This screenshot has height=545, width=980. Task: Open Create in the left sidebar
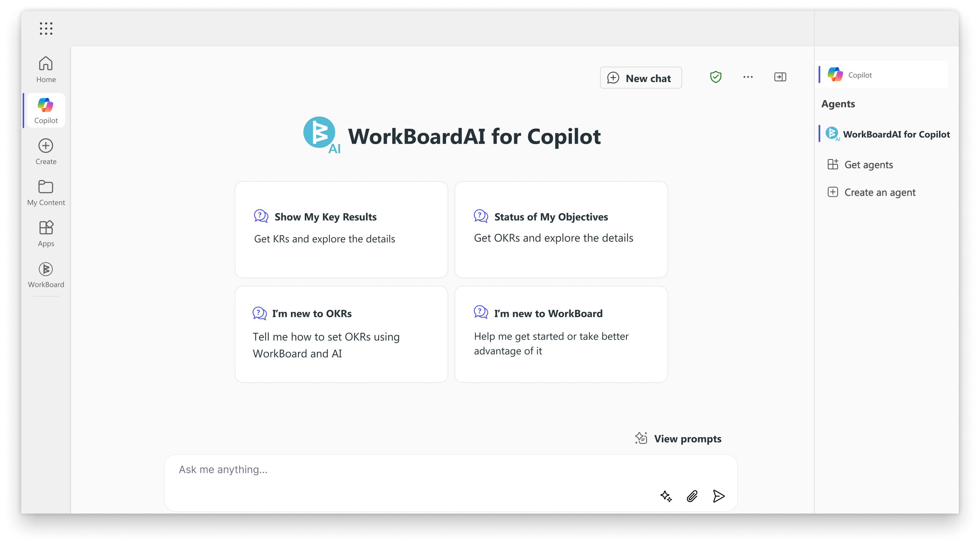tap(46, 151)
